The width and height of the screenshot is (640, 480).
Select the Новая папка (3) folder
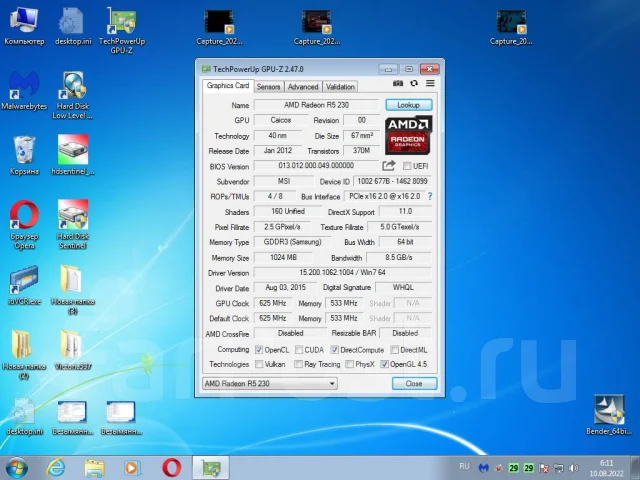(73, 290)
